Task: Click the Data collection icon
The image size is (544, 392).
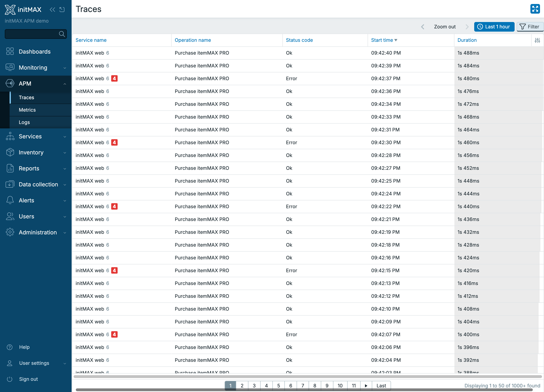Action: [x=10, y=184]
